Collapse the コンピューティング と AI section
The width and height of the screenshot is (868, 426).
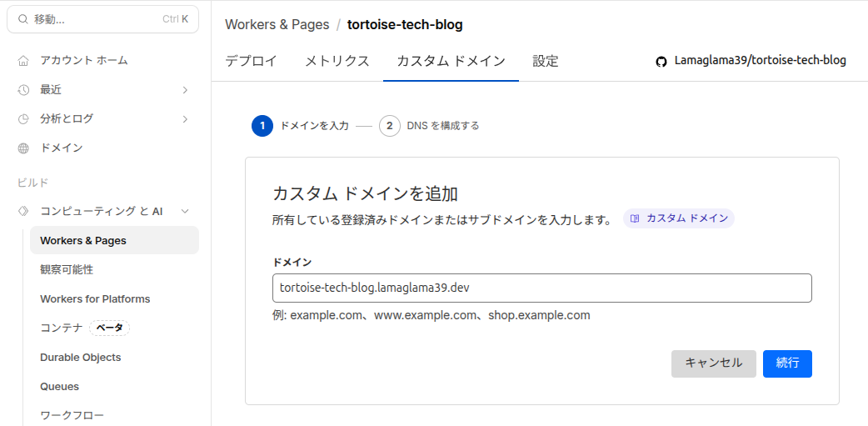pos(185,212)
